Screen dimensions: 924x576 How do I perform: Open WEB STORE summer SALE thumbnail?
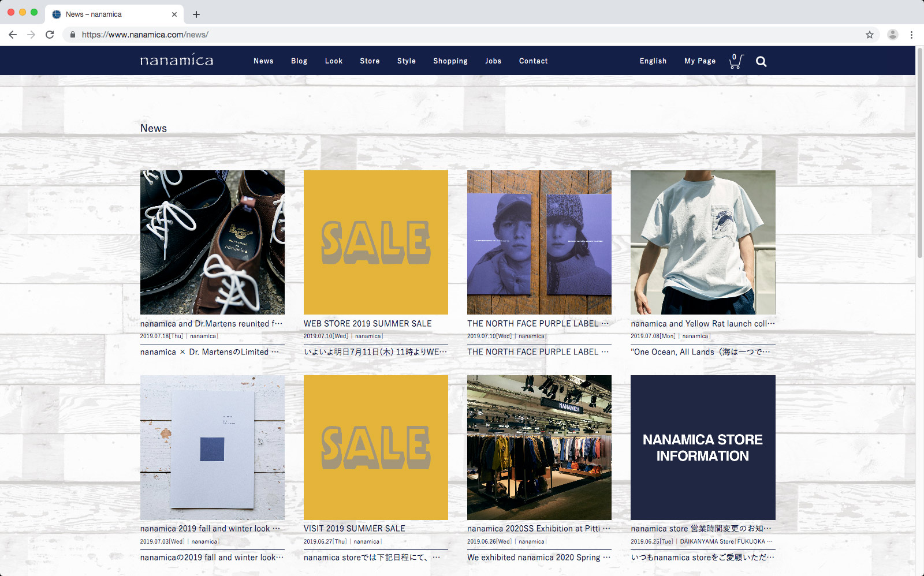coord(376,242)
